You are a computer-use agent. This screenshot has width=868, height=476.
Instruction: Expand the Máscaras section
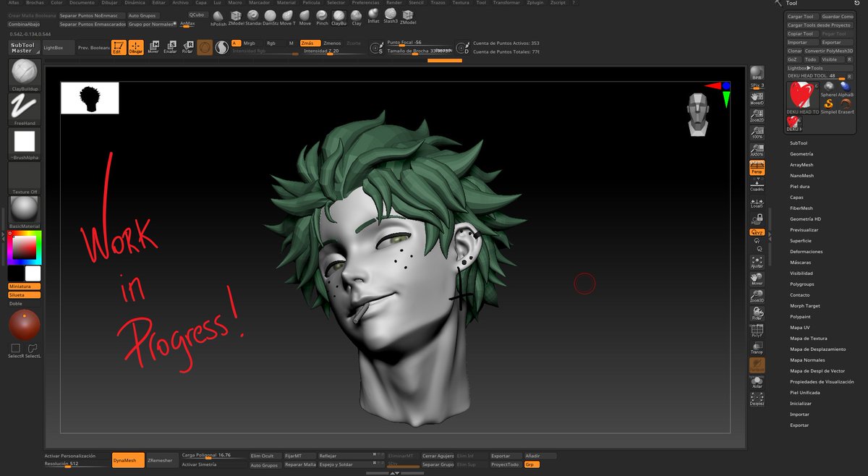(x=801, y=263)
